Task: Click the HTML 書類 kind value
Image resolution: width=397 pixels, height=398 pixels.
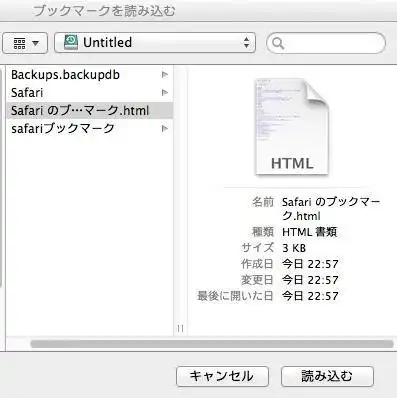Action: pos(309,232)
